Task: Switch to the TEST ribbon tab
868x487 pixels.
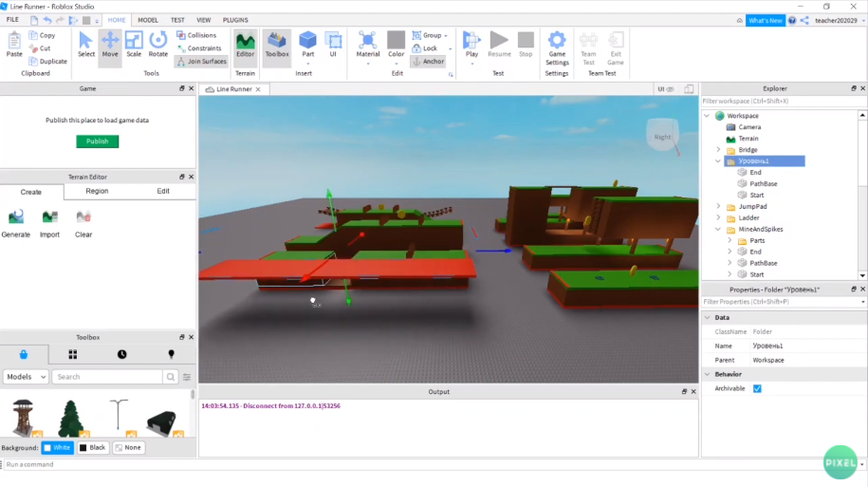Action: tap(177, 20)
